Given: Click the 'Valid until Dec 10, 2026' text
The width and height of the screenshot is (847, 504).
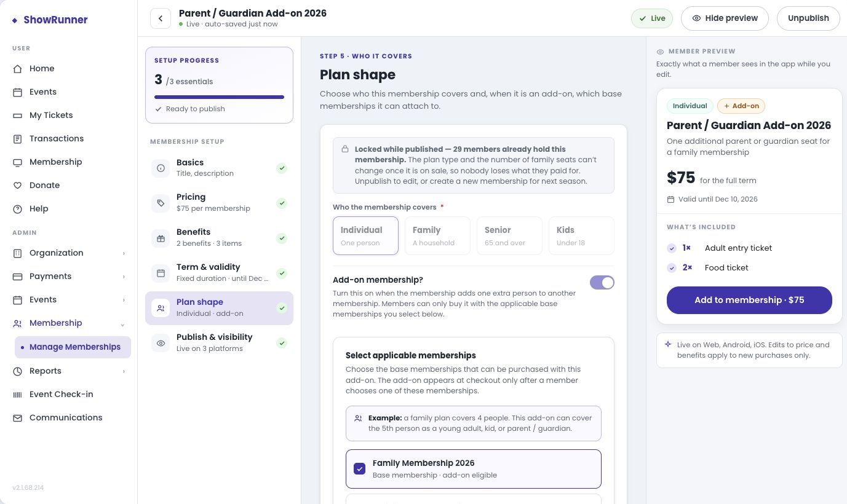Looking at the screenshot, I should click(718, 199).
